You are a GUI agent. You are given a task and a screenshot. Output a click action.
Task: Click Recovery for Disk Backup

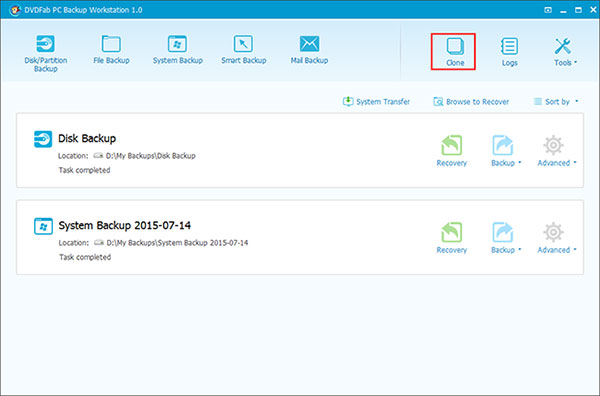(x=452, y=151)
